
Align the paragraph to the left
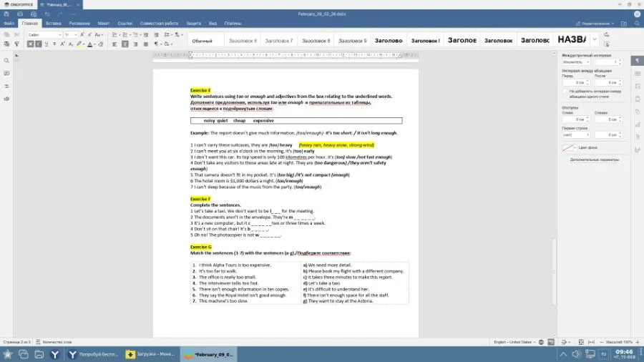tap(114, 44)
